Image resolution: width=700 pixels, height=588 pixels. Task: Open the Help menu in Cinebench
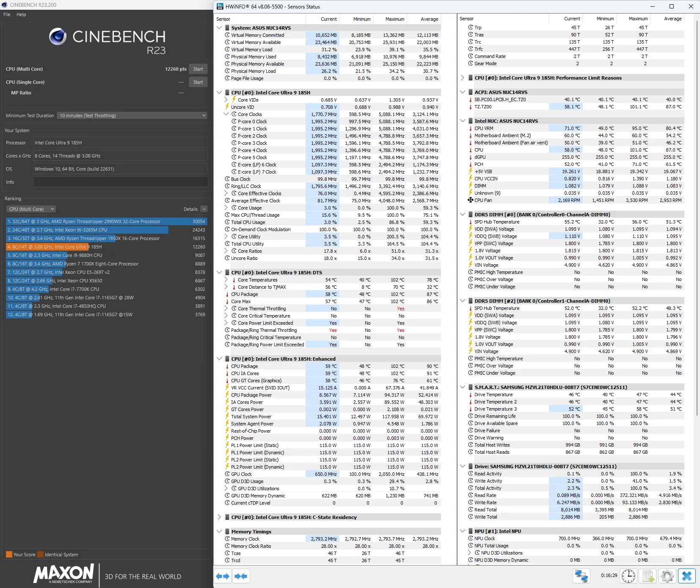[21, 14]
